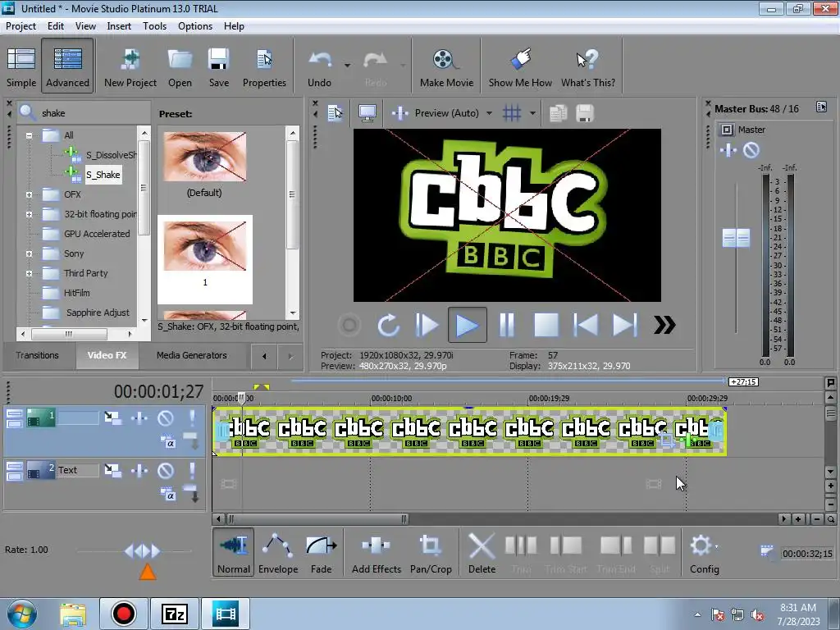Image resolution: width=840 pixels, height=630 pixels.
Task: Start a New Project
Action: click(130, 66)
